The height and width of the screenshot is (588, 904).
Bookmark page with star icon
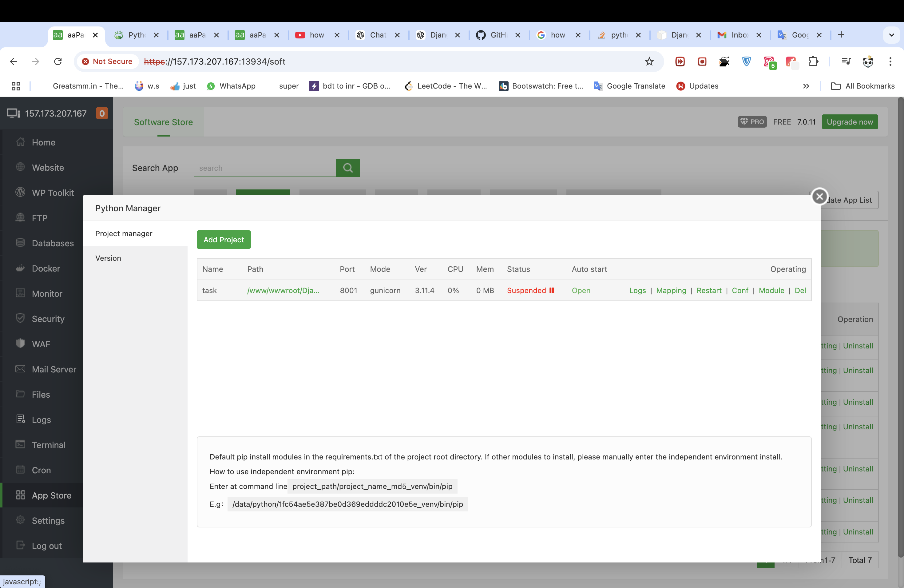(x=649, y=62)
